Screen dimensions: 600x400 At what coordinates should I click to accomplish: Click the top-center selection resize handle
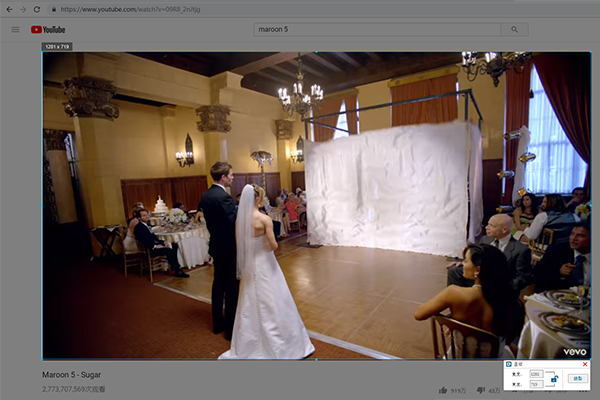[x=316, y=52]
